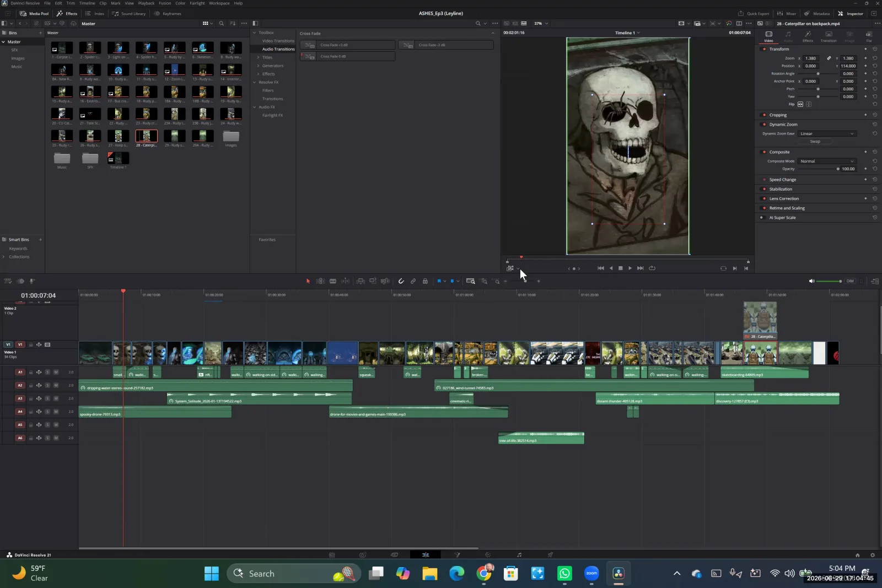The width and height of the screenshot is (882, 588).
Task: Click the Sound Library button
Action: click(129, 14)
